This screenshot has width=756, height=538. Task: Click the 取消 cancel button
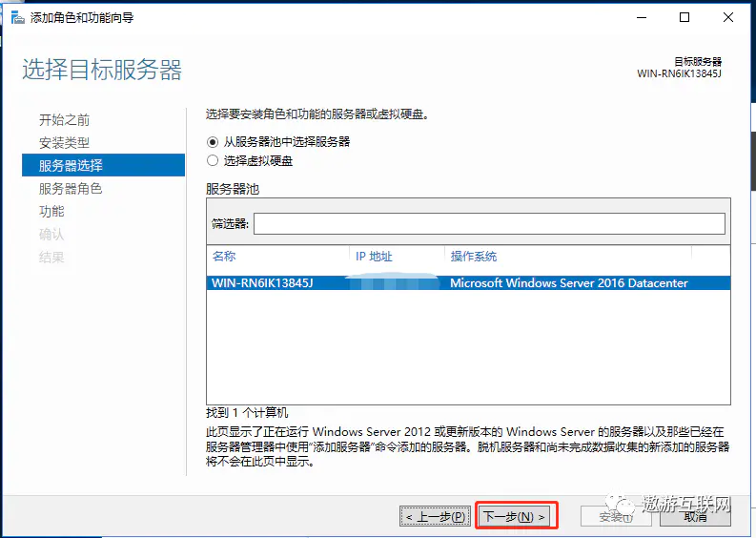click(x=695, y=517)
